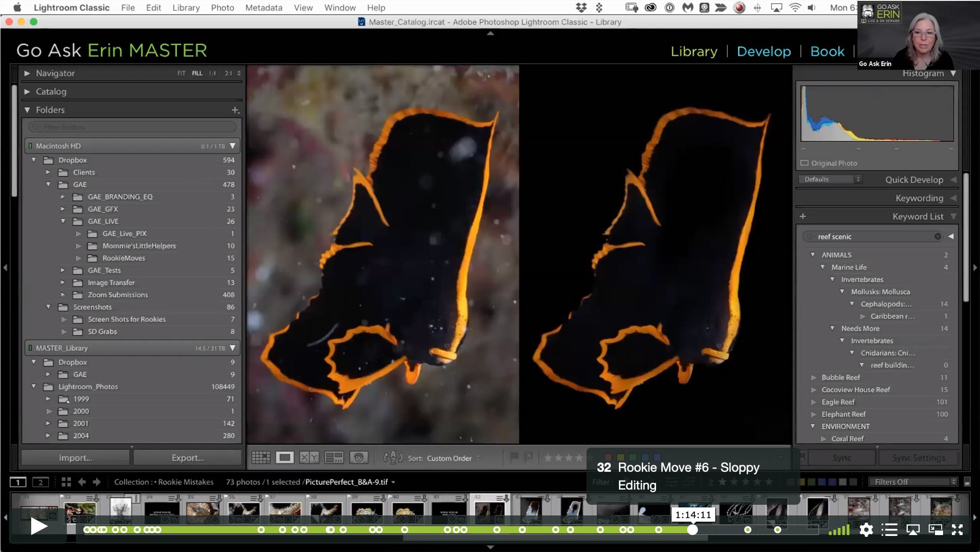
Task: Set Navigator zoom to FIT
Action: pyautogui.click(x=181, y=73)
